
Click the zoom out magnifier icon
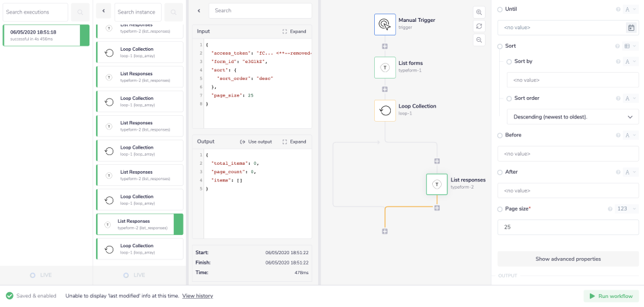[x=478, y=40]
